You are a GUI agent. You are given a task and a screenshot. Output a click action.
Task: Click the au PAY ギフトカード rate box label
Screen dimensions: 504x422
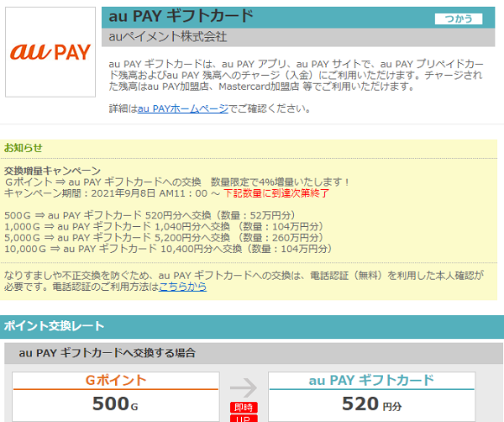pos(371,381)
